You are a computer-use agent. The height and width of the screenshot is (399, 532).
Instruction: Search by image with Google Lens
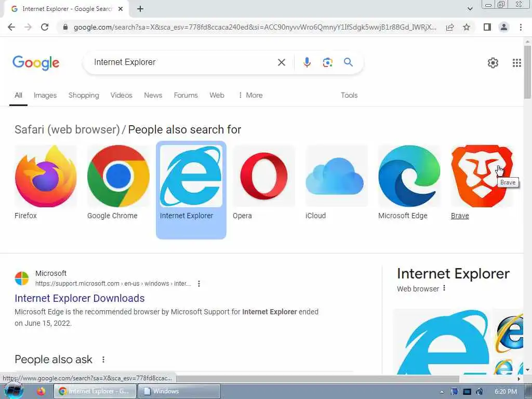327,62
